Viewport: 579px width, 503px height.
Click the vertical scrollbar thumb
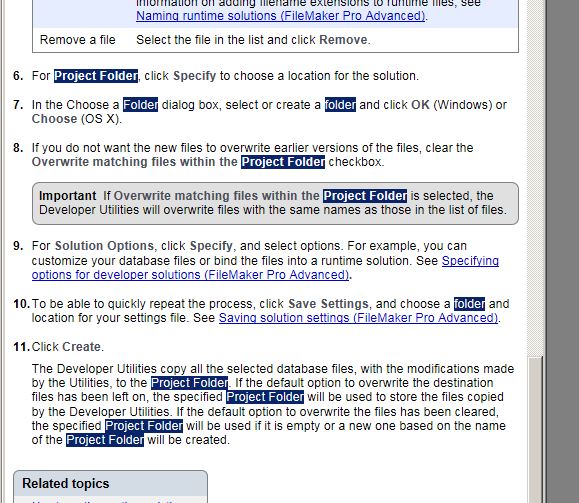point(535,429)
